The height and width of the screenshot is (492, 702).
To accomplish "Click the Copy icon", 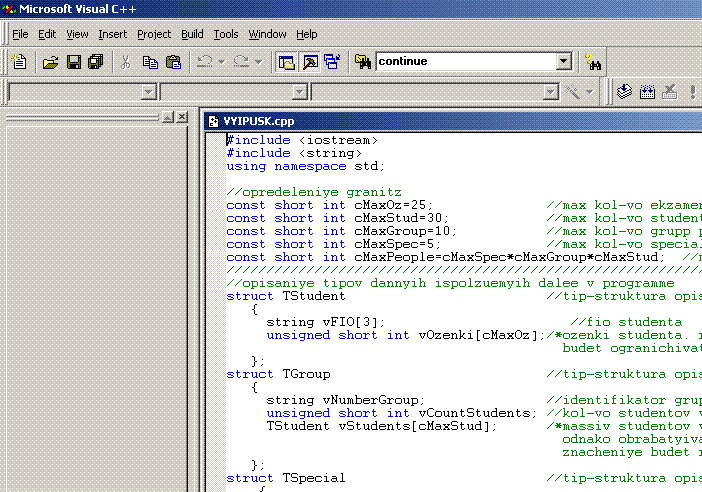I will tap(150, 61).
